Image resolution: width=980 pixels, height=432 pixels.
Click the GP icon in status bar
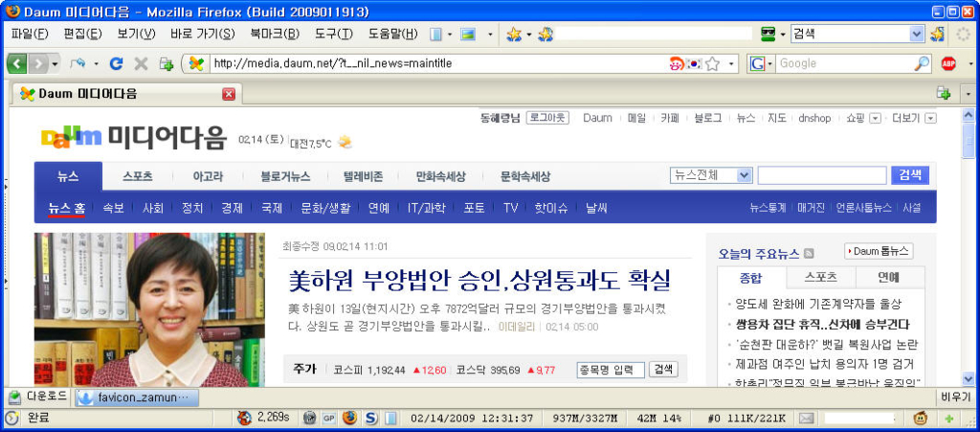click(x=329, y=418)
